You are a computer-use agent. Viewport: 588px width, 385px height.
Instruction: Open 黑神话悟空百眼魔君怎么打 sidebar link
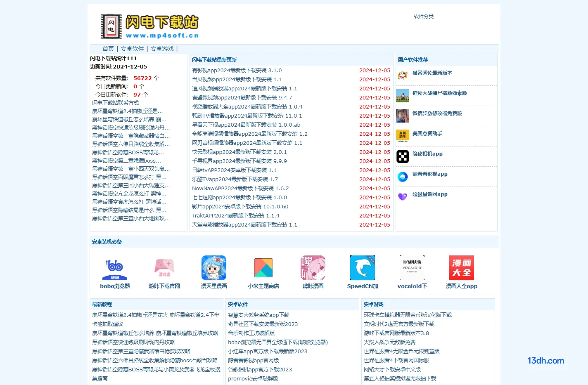[130, 177]
